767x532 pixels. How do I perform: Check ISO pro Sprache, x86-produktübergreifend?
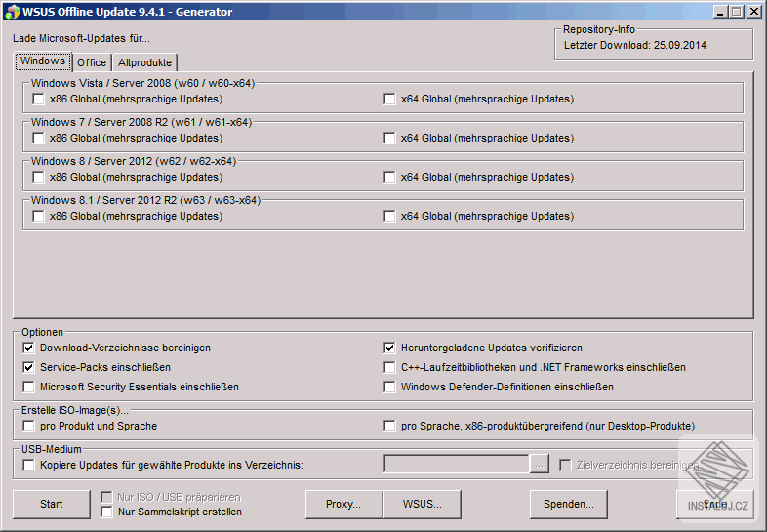click(x=389, y=427)
